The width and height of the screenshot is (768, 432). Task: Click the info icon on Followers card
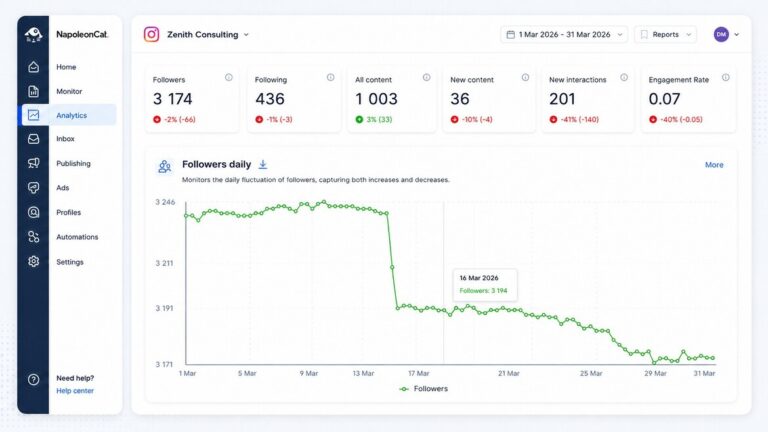point(229,77)
